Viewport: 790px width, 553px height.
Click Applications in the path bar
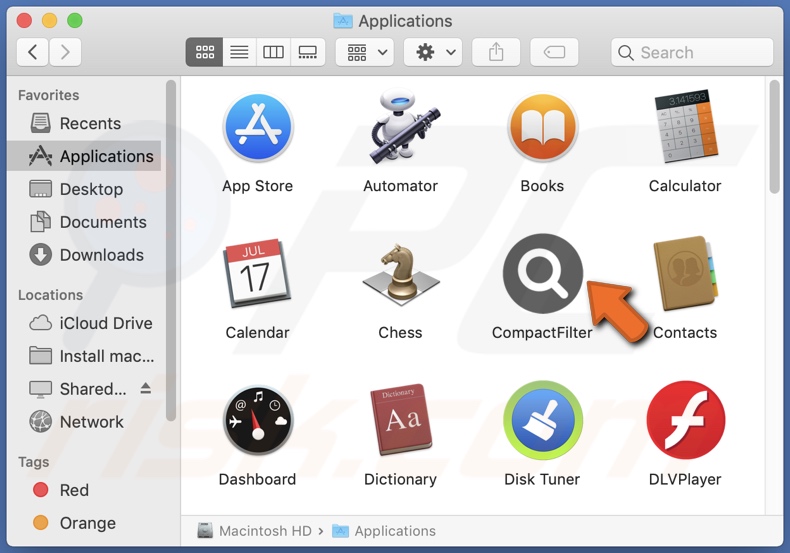[x=384, y=531]
